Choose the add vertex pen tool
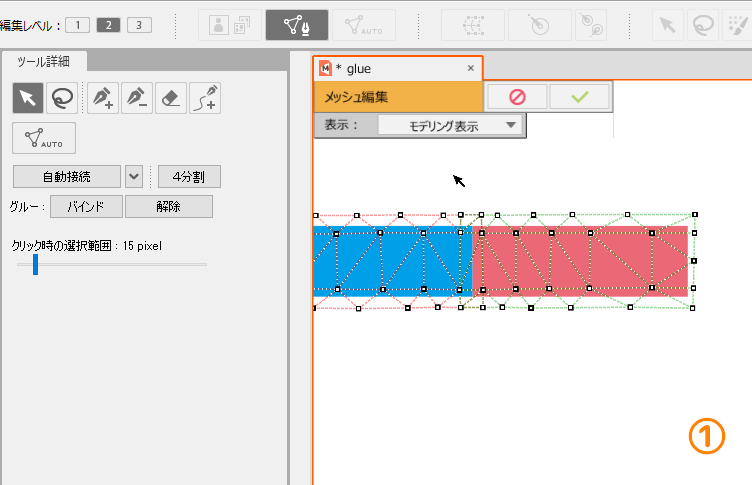Image resolution: width=752 pixels, height=485 pixels. coord(102,98)
